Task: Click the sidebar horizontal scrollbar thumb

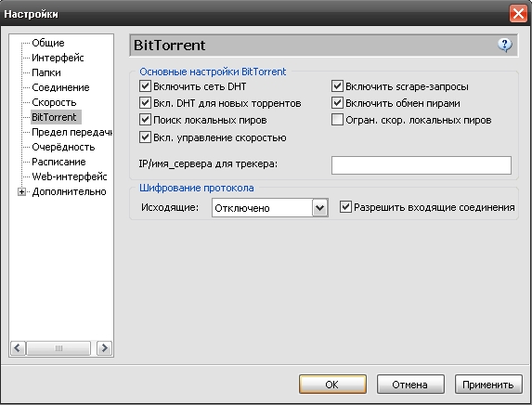Action: coord(58,348)
